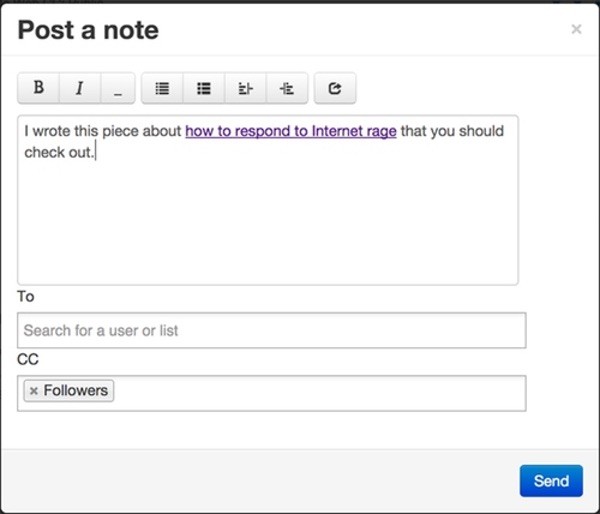Toggle bold formatting in the note

tap(38, 88)
